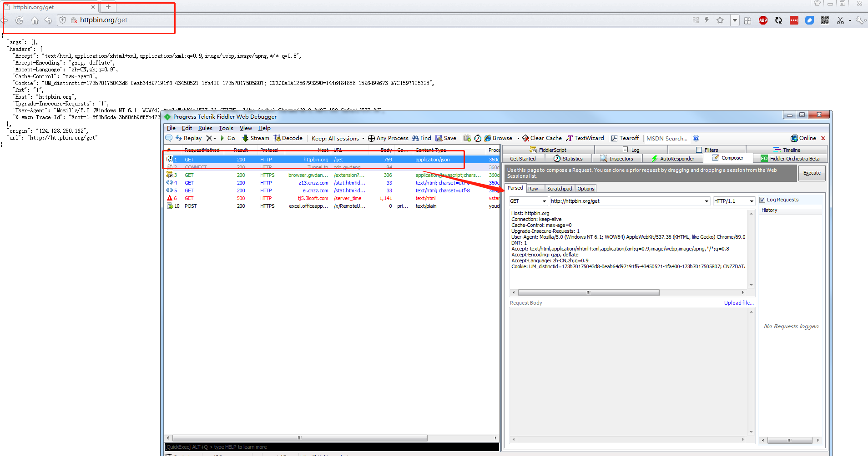868x456 pixels.
Task: Switch to the Scratchpad sub-tab
Action: point(560,189)
